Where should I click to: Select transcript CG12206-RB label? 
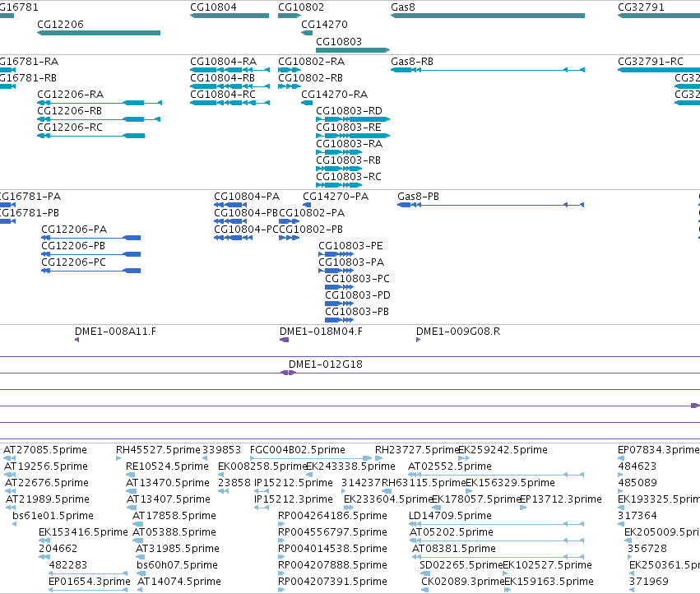click(x=70, y=111)
